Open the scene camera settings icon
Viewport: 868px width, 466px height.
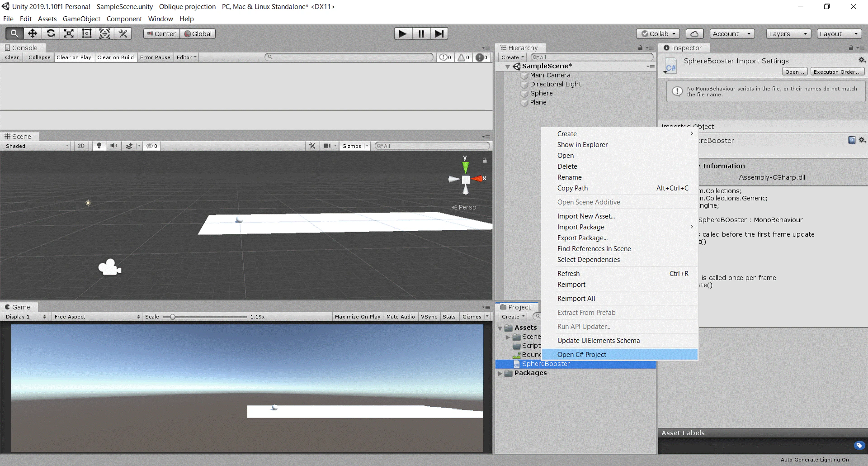[327, 146]
